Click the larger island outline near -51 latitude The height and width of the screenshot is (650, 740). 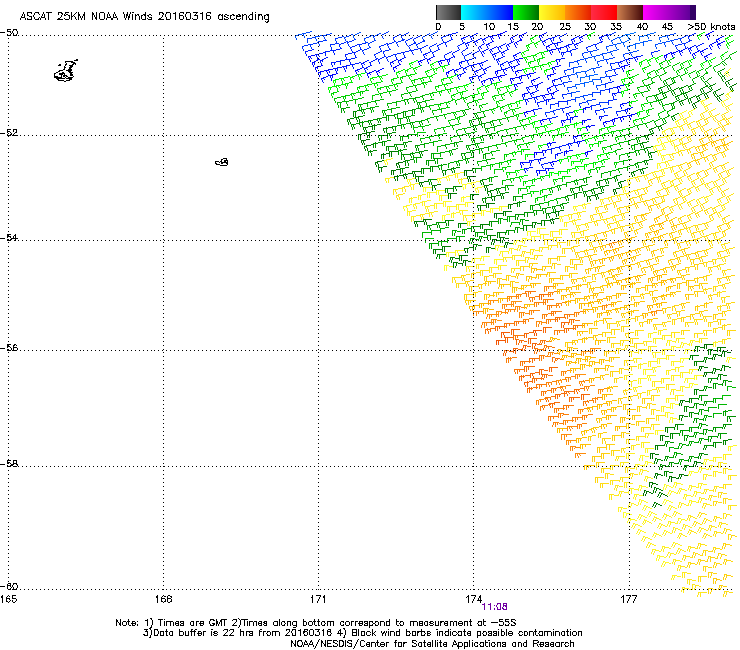(66, 71)
